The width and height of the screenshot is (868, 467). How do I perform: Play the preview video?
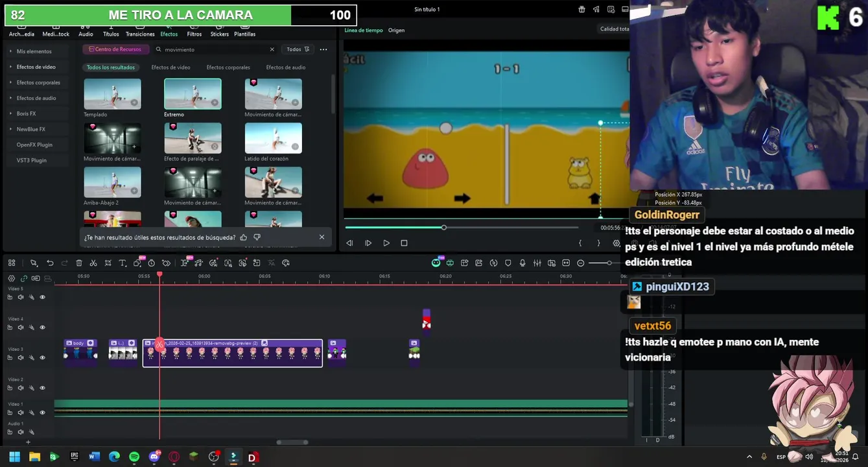386,243
